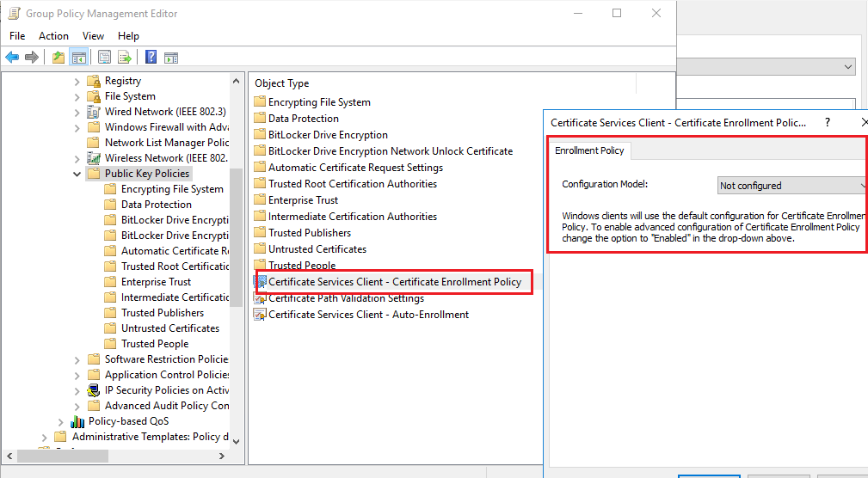
Task: Click tree horizontal scrollbar left arrow
Action: 9,456
